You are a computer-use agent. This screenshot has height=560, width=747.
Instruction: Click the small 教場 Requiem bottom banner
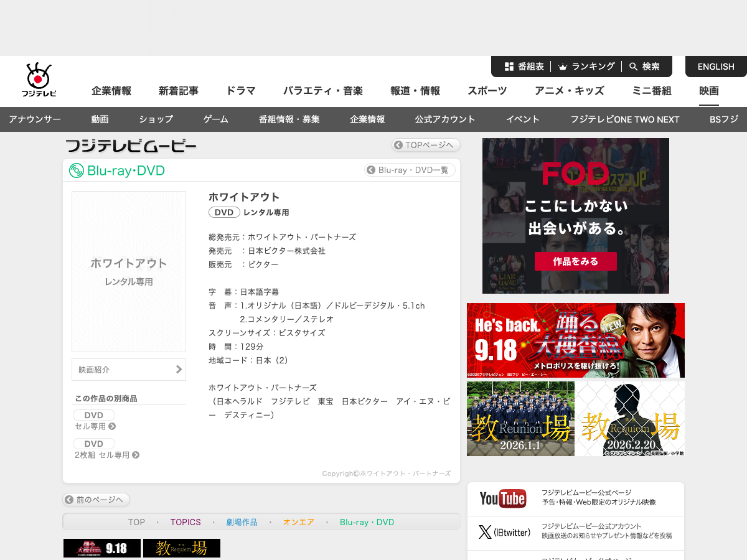point(182,548)
